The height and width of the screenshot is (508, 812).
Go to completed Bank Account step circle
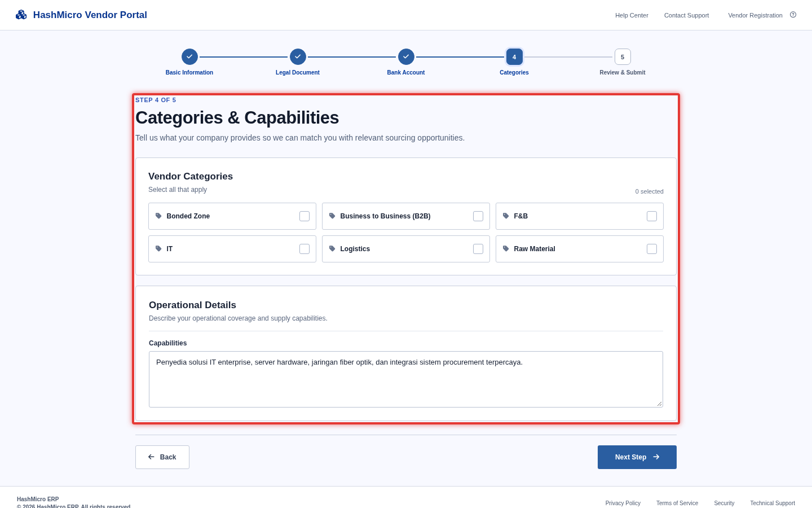[406, 56]
